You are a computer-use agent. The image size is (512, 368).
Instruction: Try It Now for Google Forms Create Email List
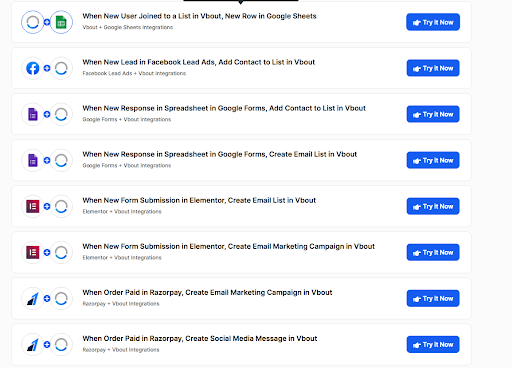(433, 160)
